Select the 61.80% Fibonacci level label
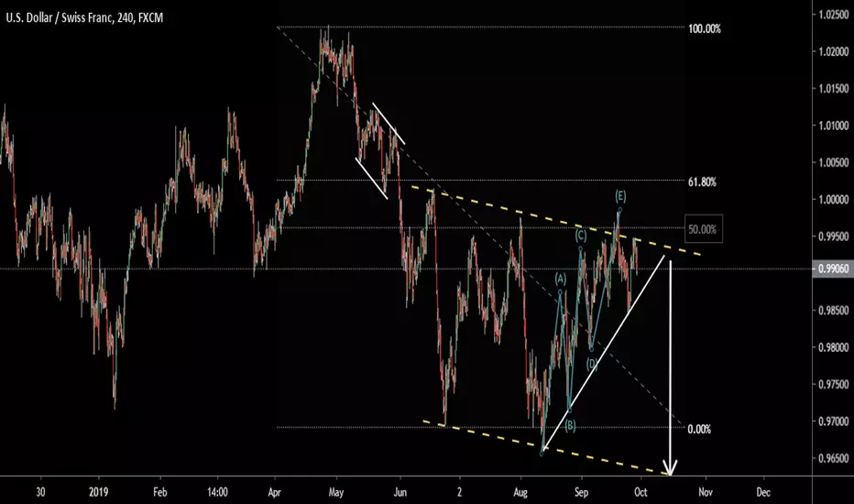Screen dimensions: 854x504 pos(702,182)
